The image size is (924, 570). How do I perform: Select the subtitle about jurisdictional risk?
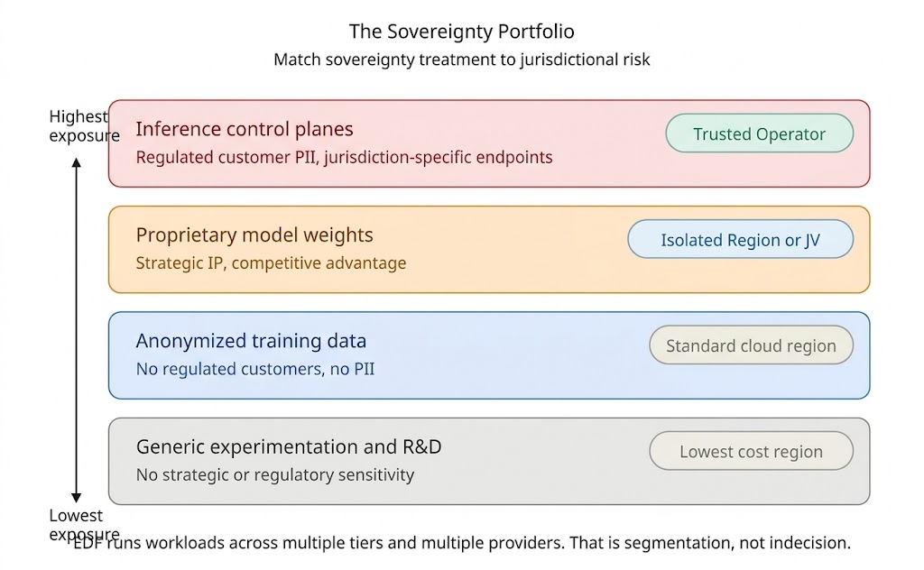[x=461, y=60]
